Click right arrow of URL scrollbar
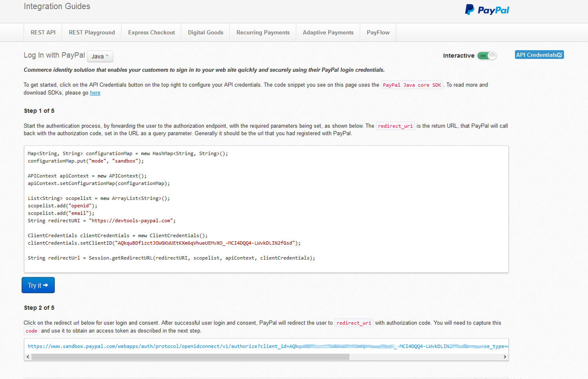 tap(505, 357)
